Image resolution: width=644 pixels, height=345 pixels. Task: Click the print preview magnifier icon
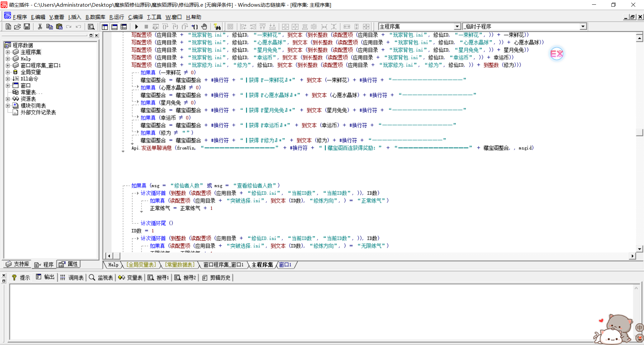tap(91, 26)
